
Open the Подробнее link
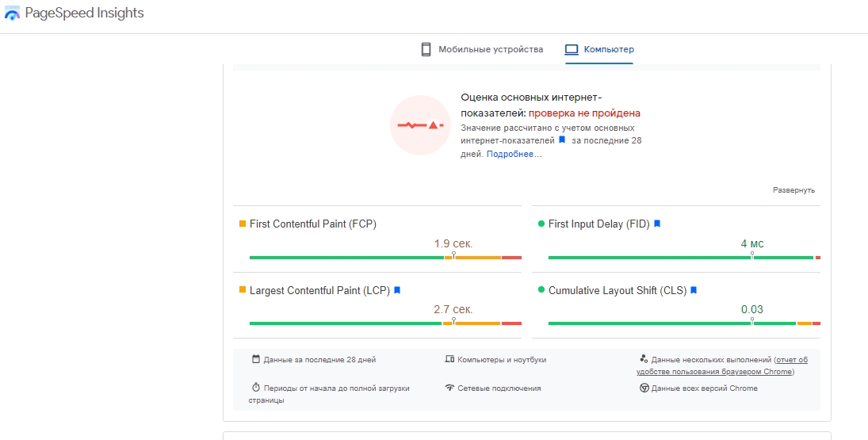point(514,154)
